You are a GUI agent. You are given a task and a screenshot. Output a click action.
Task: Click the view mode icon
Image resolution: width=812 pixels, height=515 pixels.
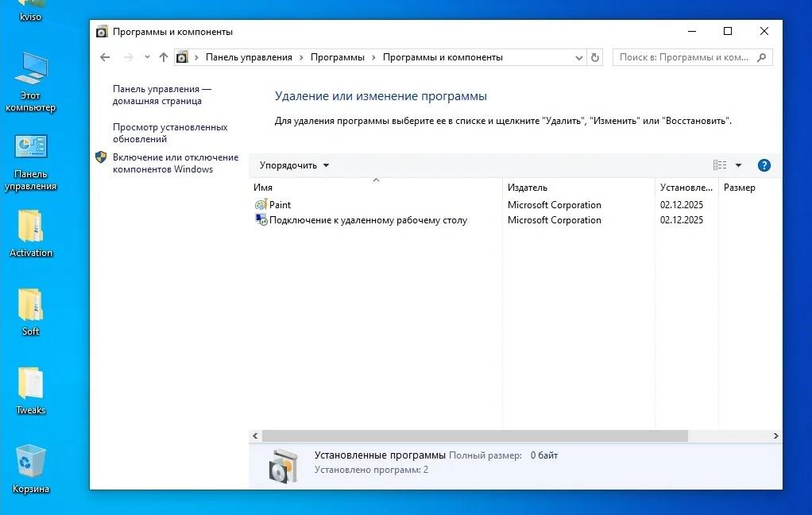coord(720,165)
